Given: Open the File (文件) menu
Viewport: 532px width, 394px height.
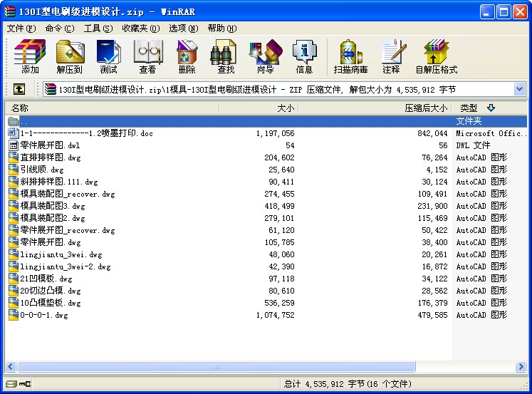Looking at the screenshot, I should pyautogui.click(x=21, y=28).
